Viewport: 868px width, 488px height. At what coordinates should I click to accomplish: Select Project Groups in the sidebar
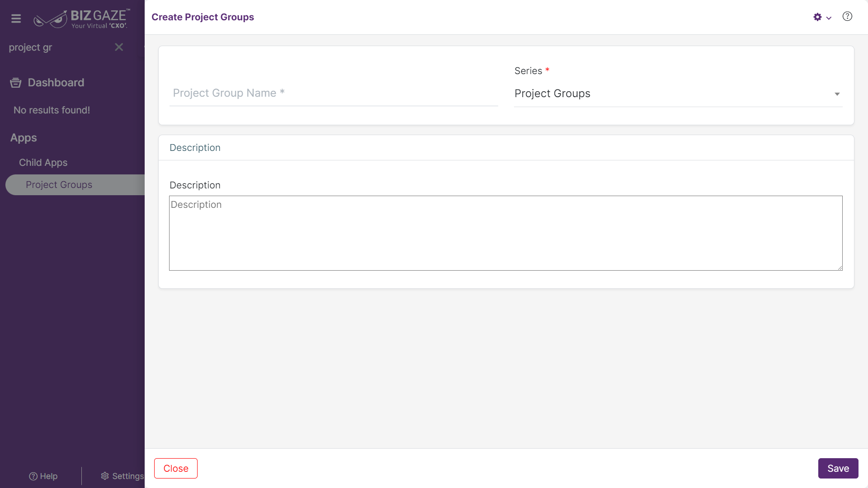(x=75, y=185)
